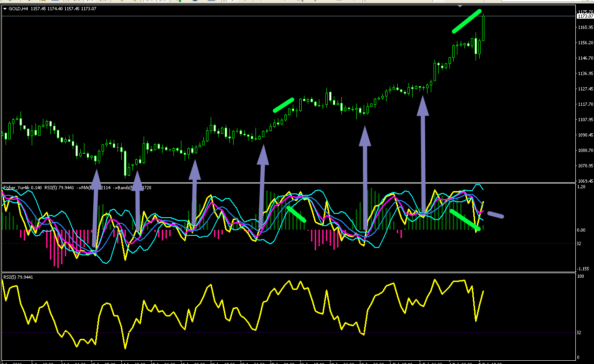The width and height of the screenshot is (594, 364).
Task: Click the -1.155 scale value in Fisher window
Action: click(x=583, y=269)
